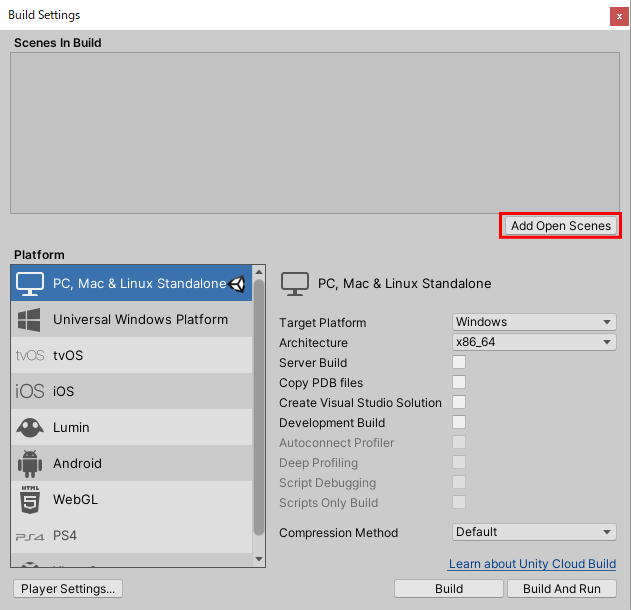Image resolution: width=631 pixels, height=610 pixels.
Task: Select the Android platform row
Action: pyautogui.click(x=132, y=463)
